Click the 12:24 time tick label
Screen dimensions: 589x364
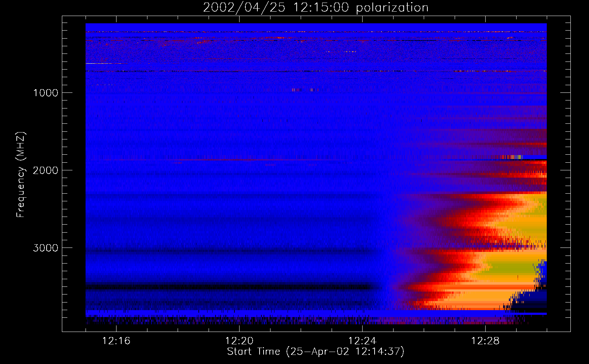[362, 341]
